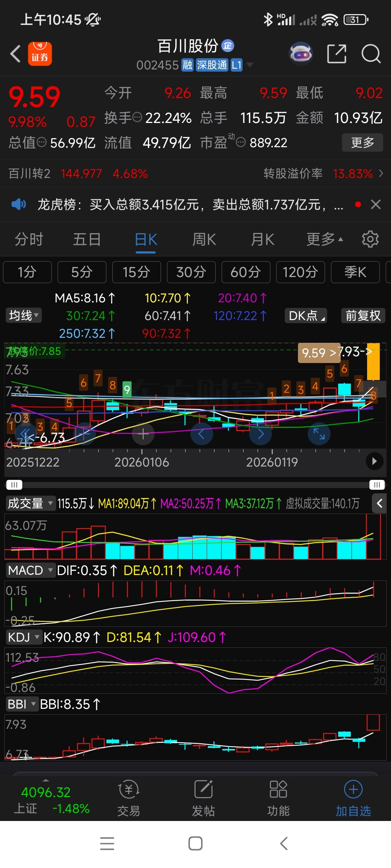Open the robot assistant avatar icon

click(300, 54)
